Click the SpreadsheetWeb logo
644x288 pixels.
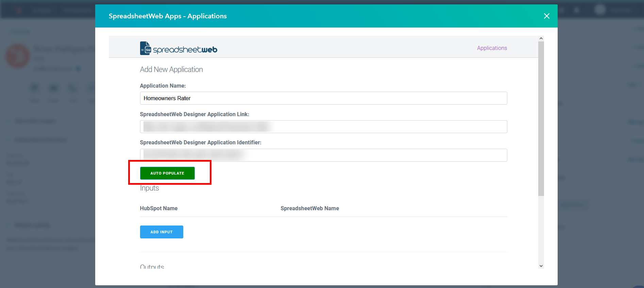pos(179,48)
